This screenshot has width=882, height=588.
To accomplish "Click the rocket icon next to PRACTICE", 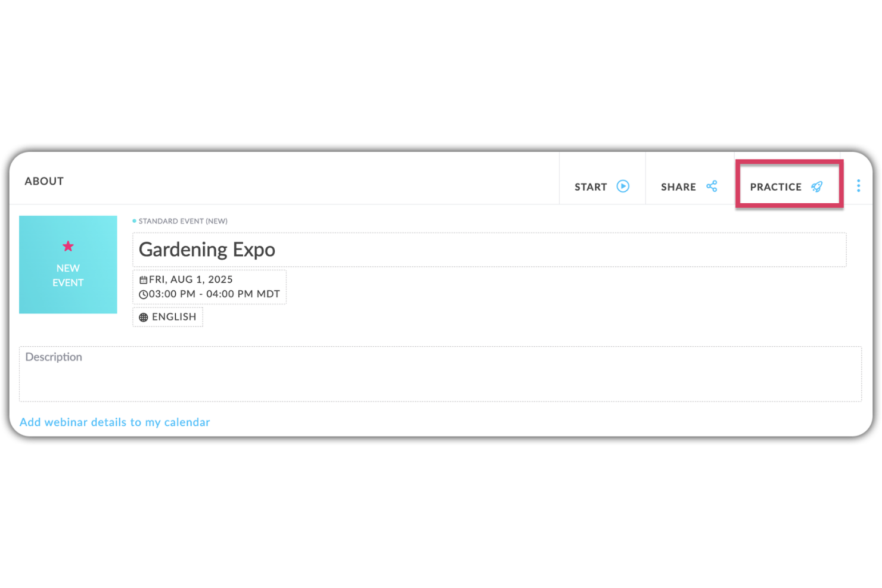I will point(816,186).
